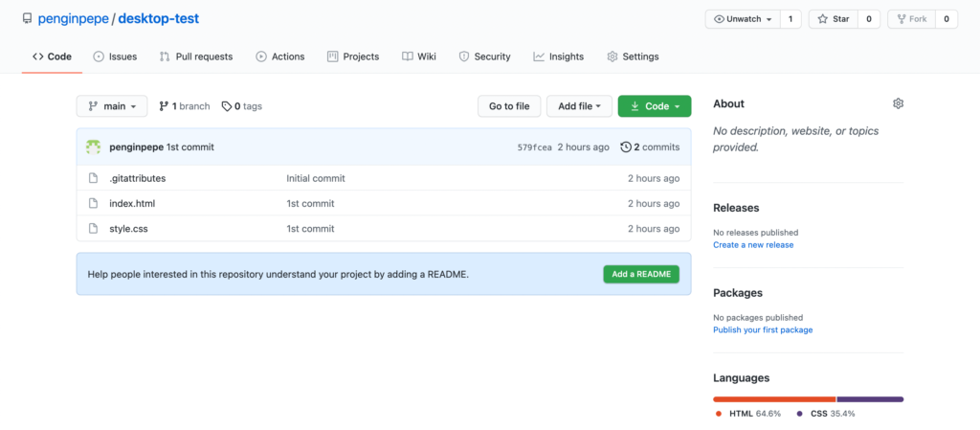Click the HTML 64.6% language label
Image resolution: width=980 pixels, height=430 pixels.
coord(748,414)
